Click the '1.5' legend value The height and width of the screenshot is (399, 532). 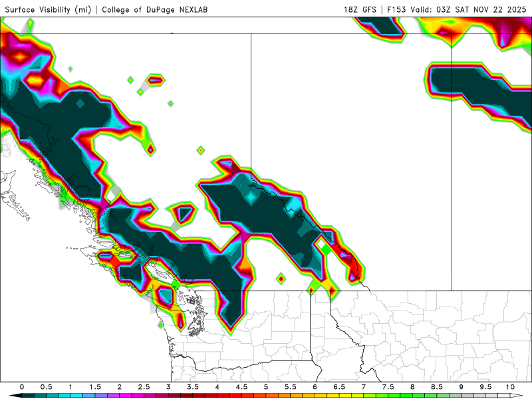tap(95, 387)
